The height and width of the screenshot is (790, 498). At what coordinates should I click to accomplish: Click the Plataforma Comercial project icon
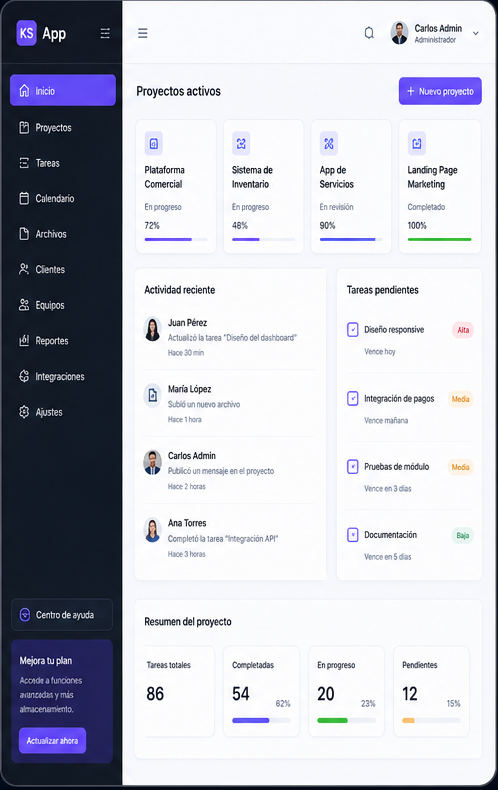154,144
